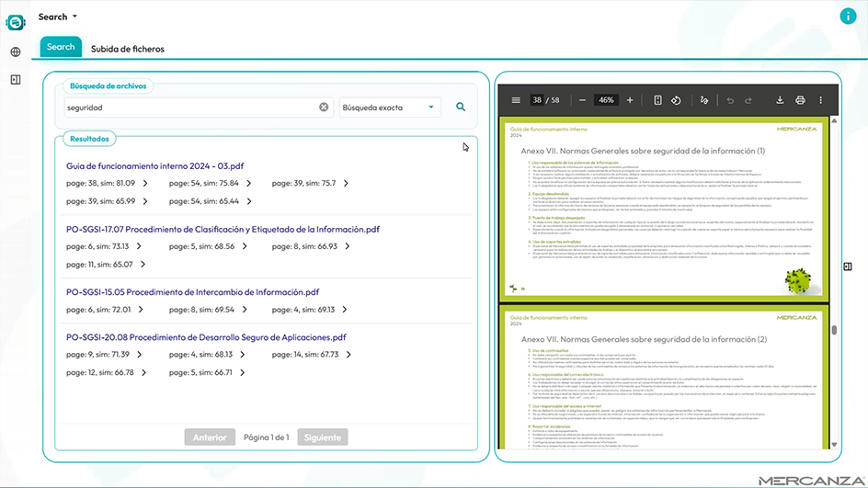868x488 pixels.
Task: Open 'Guia de funcionamiento interno 2024 - 03.pdf'
Action: point(154,166)
